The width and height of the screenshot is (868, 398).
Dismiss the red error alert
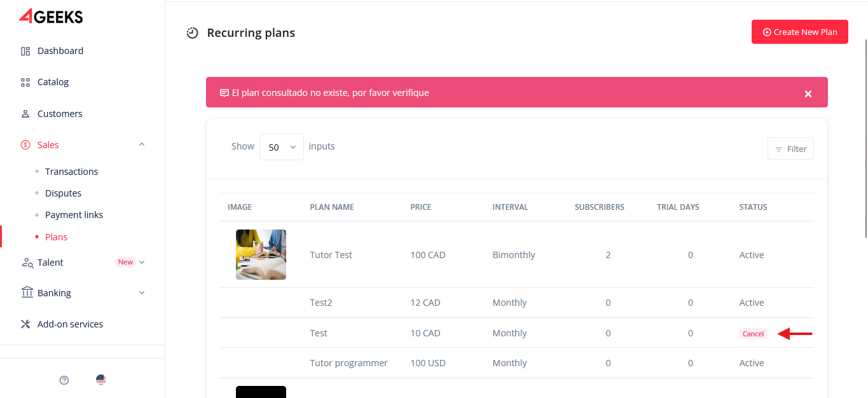(808, 93)
